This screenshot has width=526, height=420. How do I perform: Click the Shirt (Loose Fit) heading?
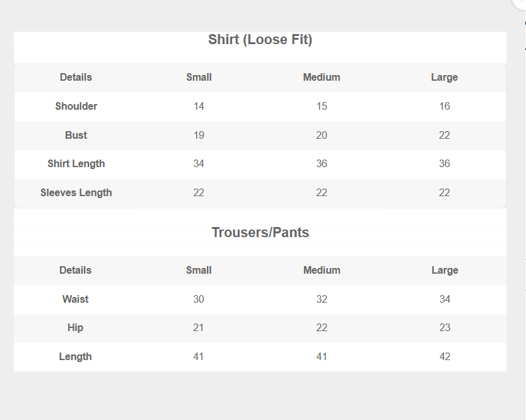point(260,40)
